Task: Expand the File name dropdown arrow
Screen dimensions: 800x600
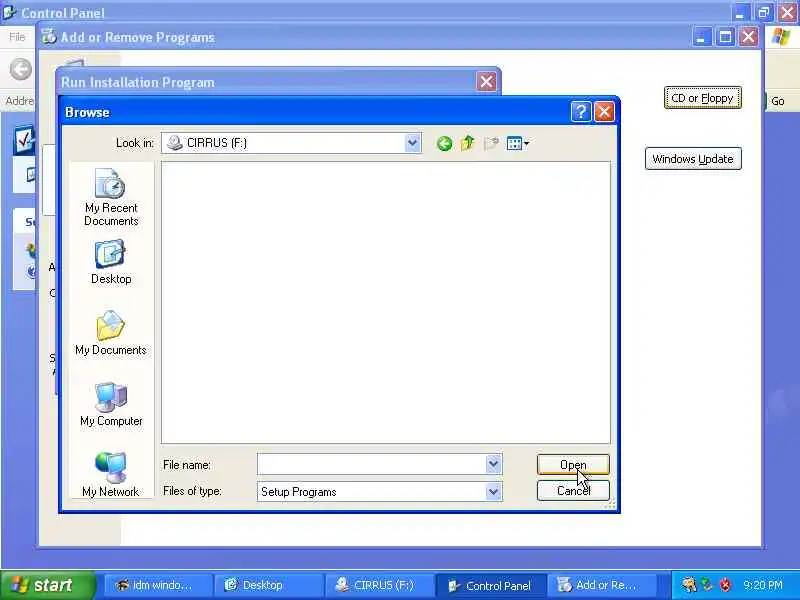Action: 493,464
